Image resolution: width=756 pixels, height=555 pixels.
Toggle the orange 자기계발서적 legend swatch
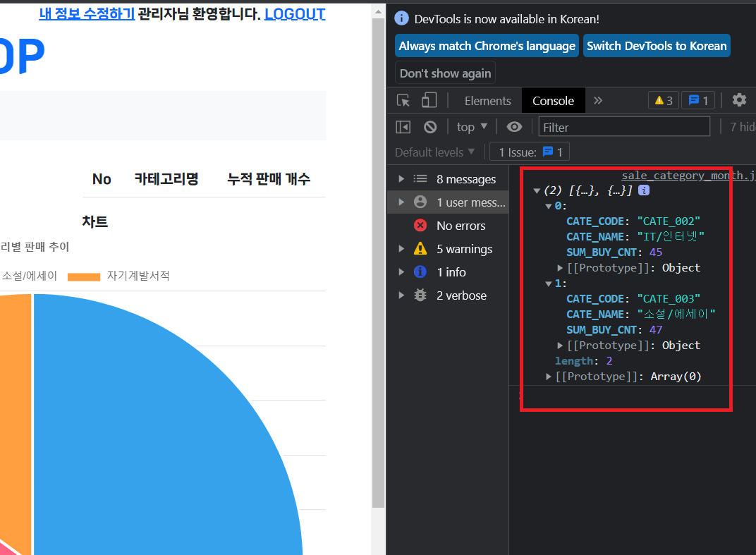click(84, 276)
